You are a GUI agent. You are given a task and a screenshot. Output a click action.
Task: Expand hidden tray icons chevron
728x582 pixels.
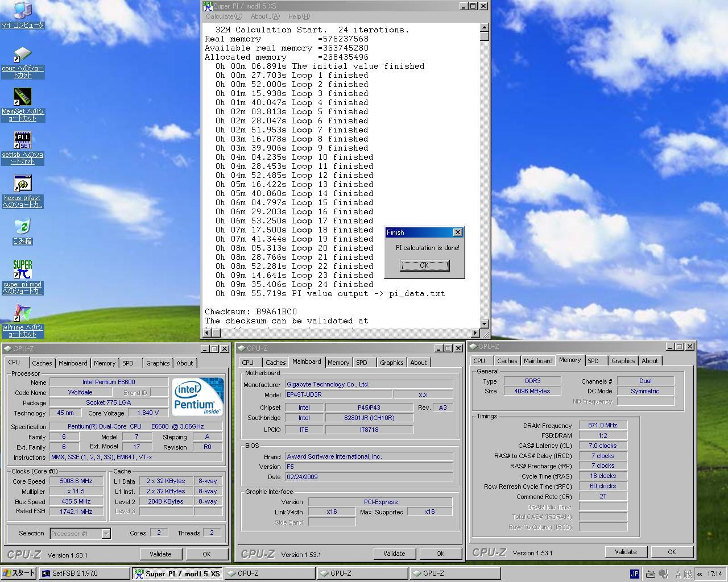(x=699, y=574)
